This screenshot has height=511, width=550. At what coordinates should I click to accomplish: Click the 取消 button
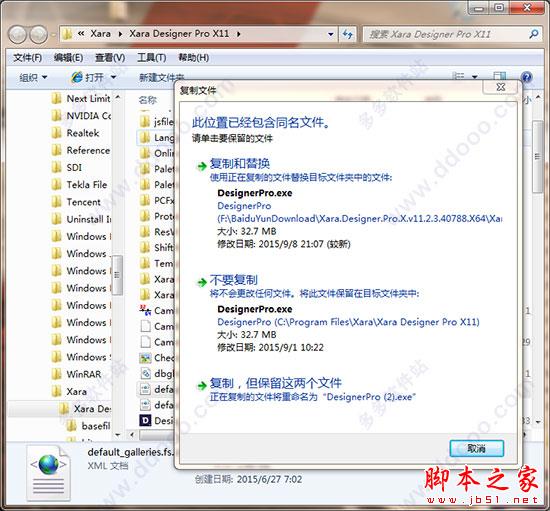click(x=477, y=448)
